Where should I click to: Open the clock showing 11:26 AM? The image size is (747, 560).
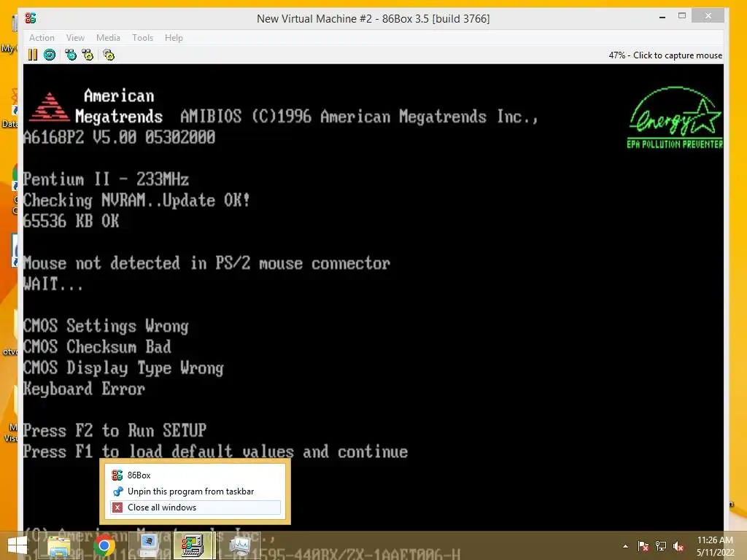point(715,546)
